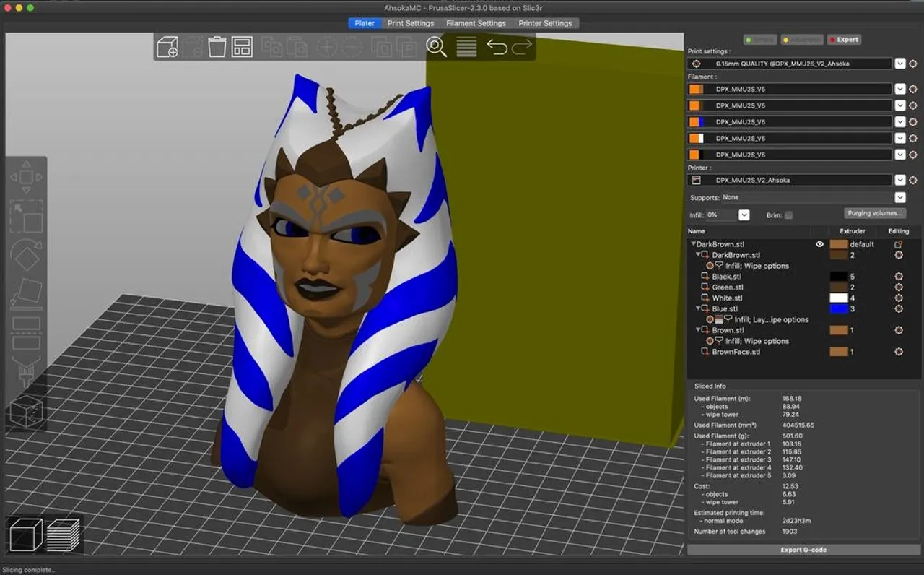Select the Green.stl part in the list
The image size is (924, 575).
(x=728, y=287)
